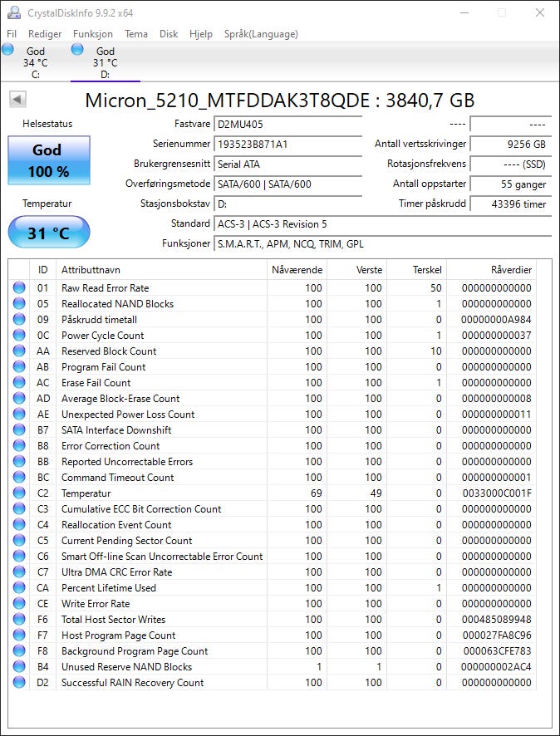Screen dimensions: 560x736
Task: Click the Nåværende column header
Action: coord(297,270)
